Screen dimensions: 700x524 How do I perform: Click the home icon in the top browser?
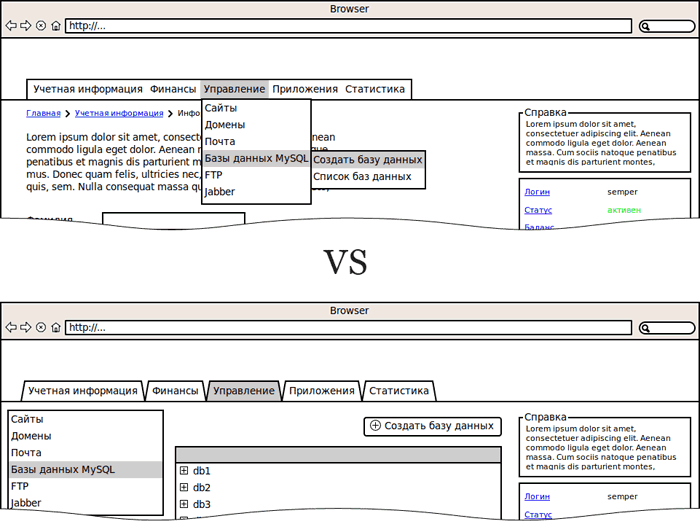point(56,26)
